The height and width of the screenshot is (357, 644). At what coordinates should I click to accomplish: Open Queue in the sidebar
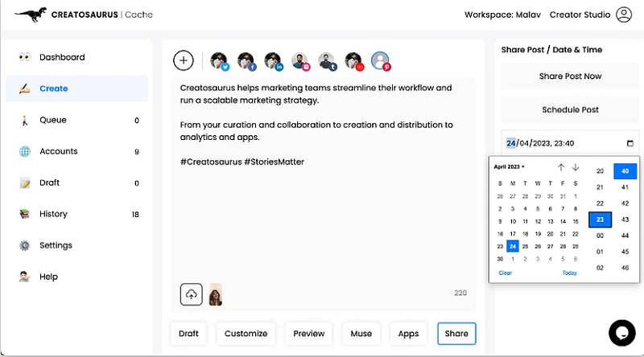(x=76, y=120)
